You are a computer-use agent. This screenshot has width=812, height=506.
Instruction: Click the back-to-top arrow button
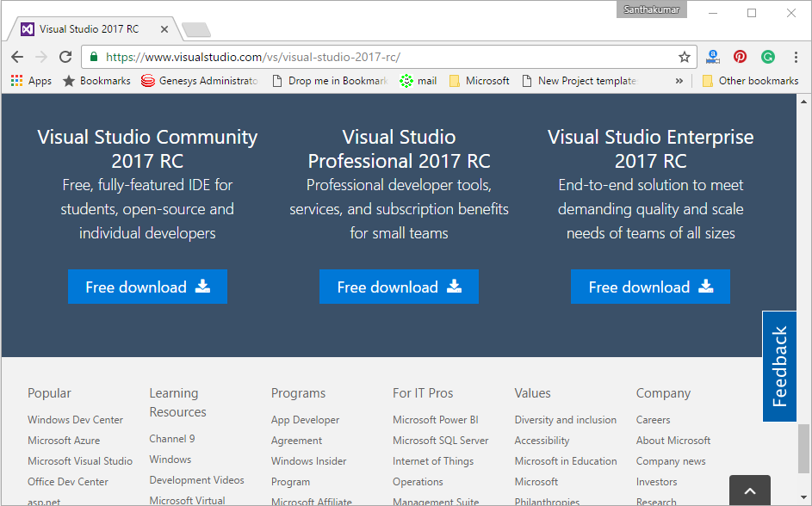[x=750, y=491]
